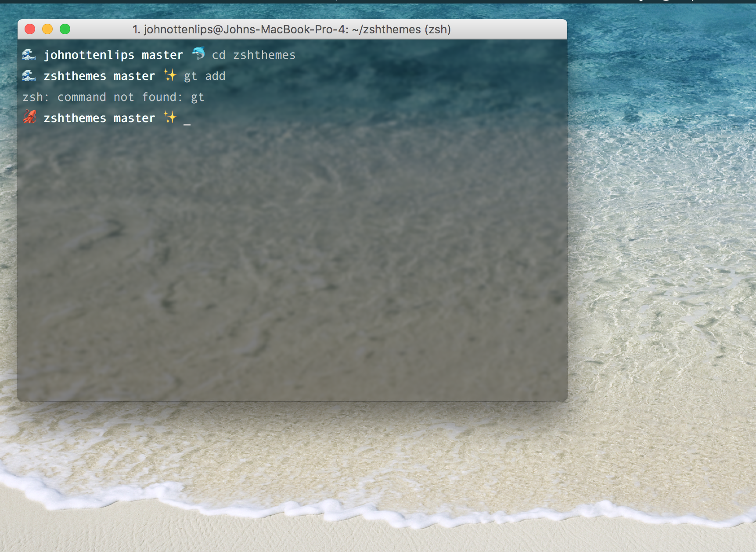Click the wave emoji before johnottenlips
Viewport: 756px width, 552px height.
click(29, 54)
